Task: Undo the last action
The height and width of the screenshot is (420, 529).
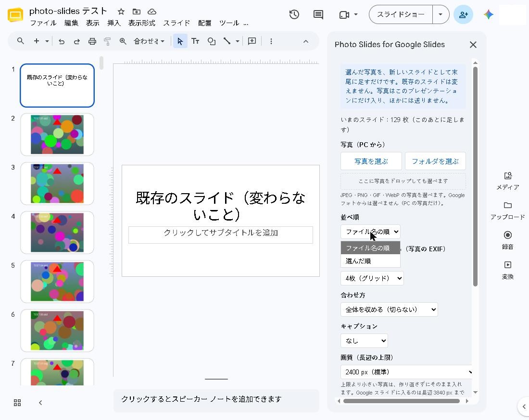Action: (x=62, y=41)
